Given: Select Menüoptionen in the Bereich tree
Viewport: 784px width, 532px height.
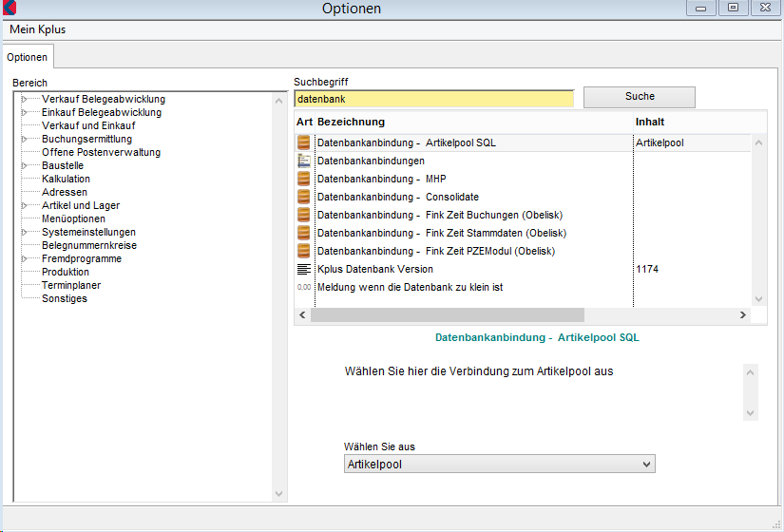Looking at the screenshot, I should 73,218.
